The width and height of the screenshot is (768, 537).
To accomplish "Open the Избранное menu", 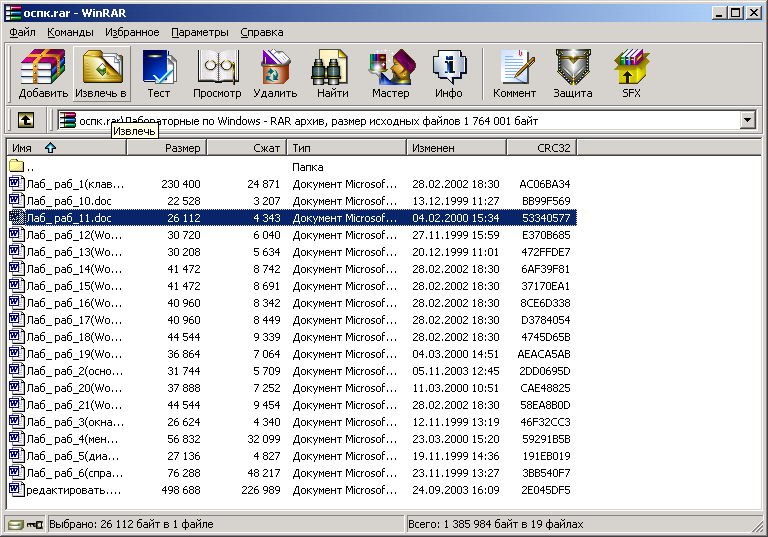I will point(132,32).
